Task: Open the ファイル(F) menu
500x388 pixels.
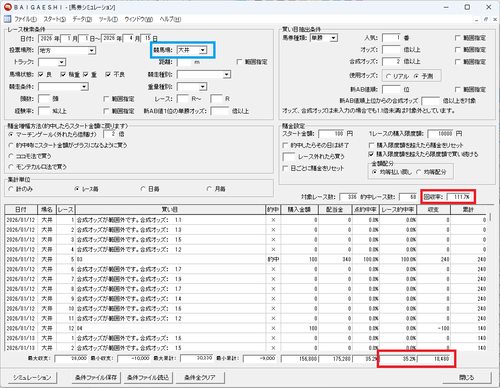Action: pos(26,19)
